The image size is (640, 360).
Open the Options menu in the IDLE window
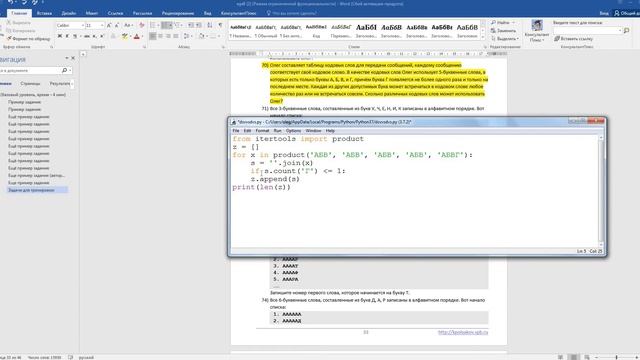click(293, 131)
